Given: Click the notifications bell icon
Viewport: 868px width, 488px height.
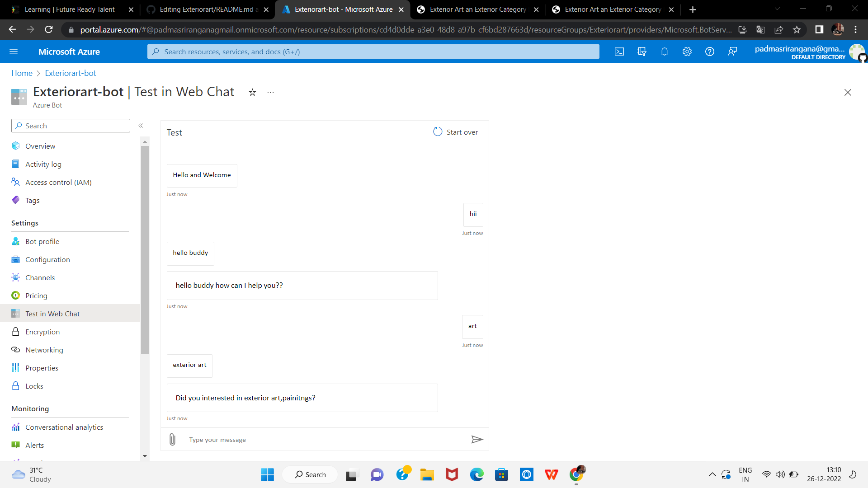Looking at the screenshot, I should click(665, 52).
